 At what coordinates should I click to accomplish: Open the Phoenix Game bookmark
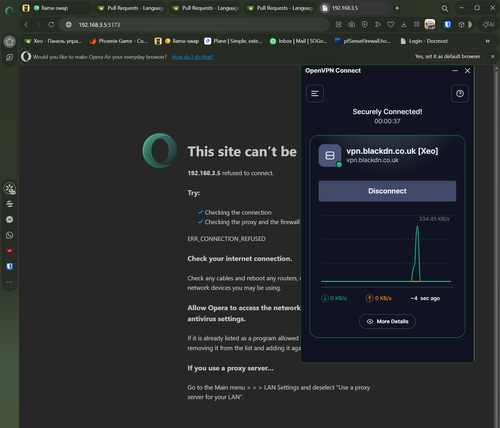tap(118, 41)
